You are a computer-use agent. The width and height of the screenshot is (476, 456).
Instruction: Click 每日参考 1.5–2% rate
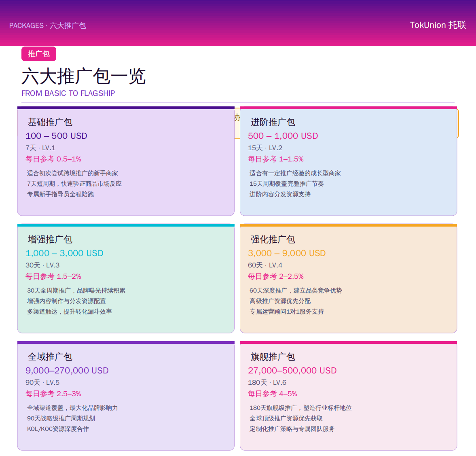click(x=53, y=276)
